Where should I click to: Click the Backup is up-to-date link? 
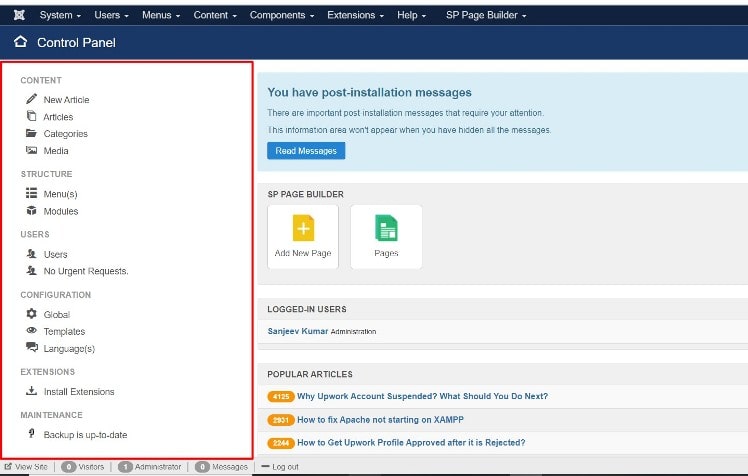coord(85,435)
